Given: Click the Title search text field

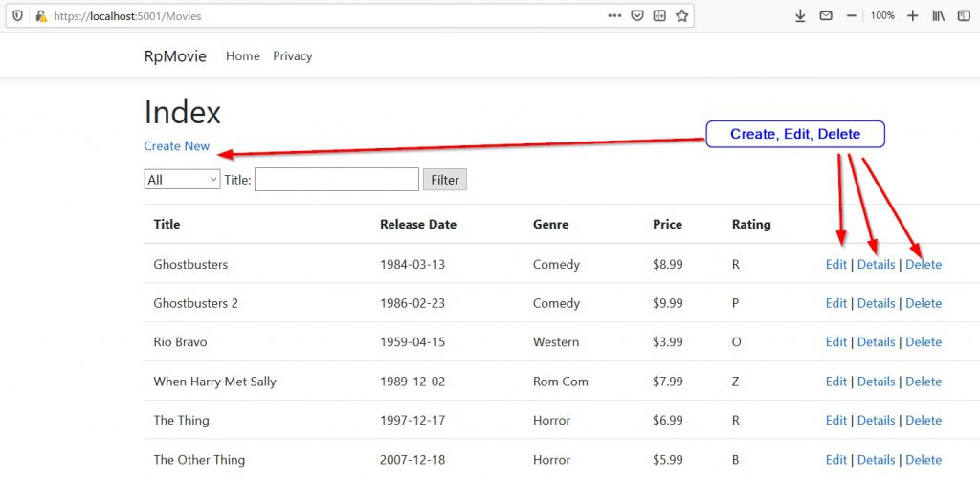Looking at the screenshot, I should (x=336, y=179).
